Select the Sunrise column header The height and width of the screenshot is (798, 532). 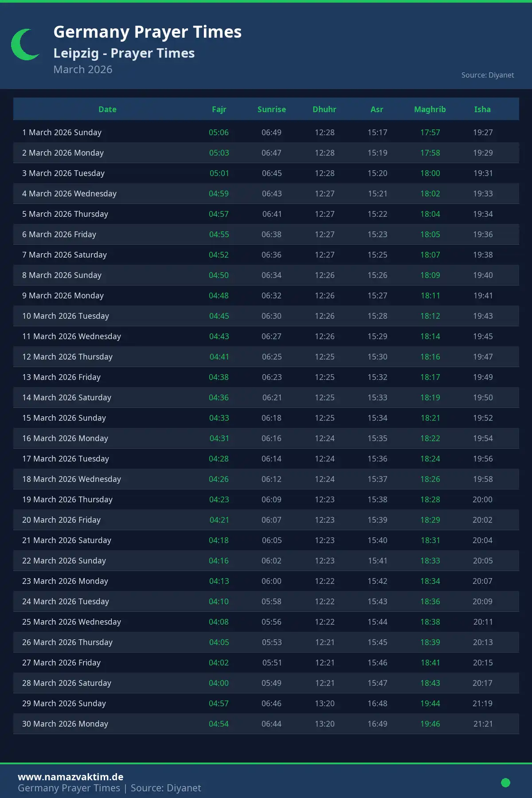point(271,110)
